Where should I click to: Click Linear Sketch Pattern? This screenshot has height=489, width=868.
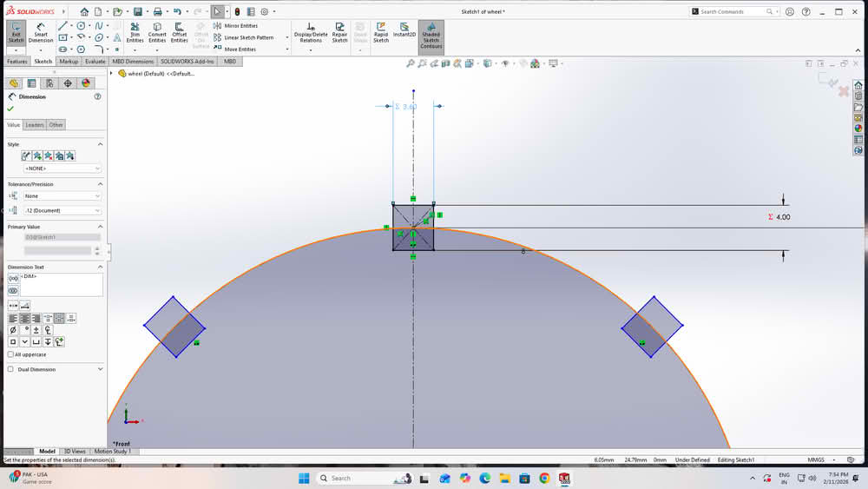coord(244,37)
